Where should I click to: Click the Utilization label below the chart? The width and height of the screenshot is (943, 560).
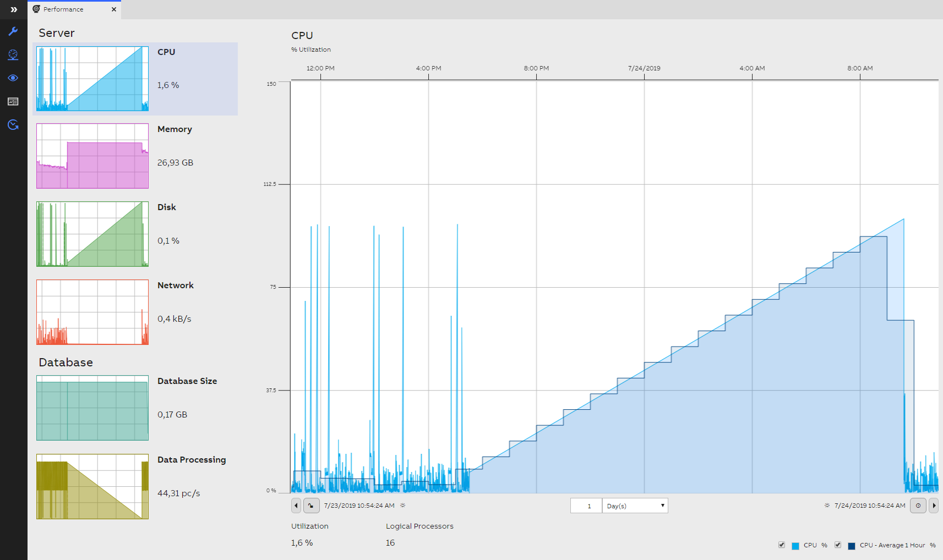tap(309, 526)
